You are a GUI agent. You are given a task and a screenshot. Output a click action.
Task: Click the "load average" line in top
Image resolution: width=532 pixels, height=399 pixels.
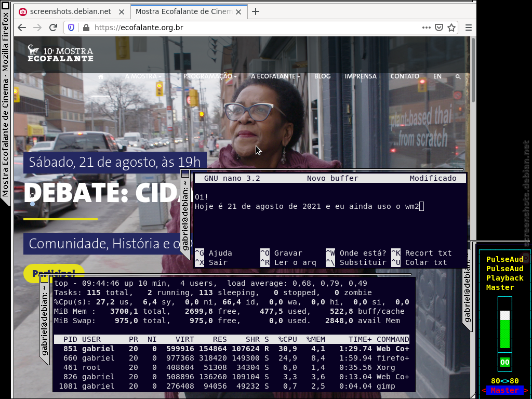coord(211,283)
